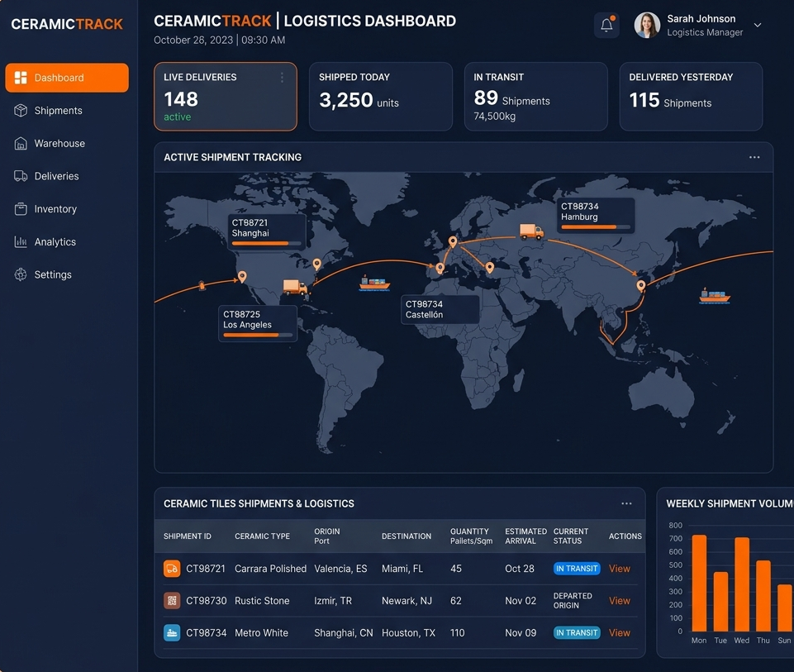
Task: Click the map pin at Shanghai, China
Action: point(641,286)
